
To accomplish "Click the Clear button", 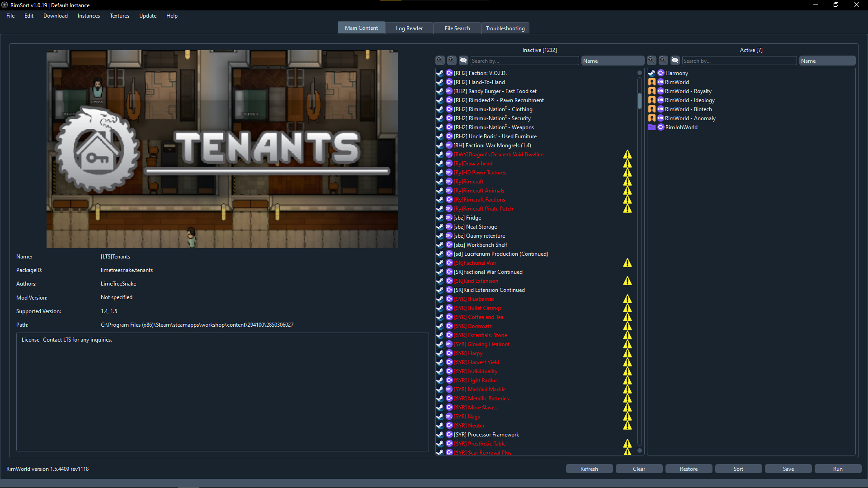I will pos(639,469).
